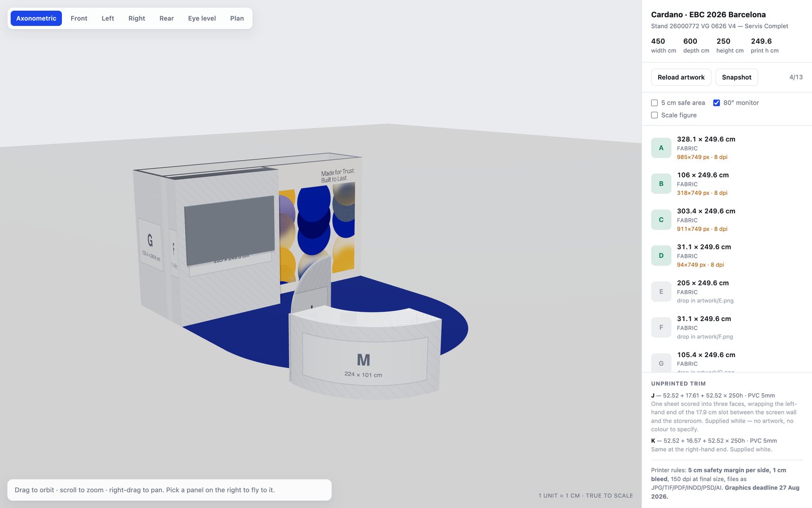Select the Left view tab
The image size is (812, 508).
[108, 18]
